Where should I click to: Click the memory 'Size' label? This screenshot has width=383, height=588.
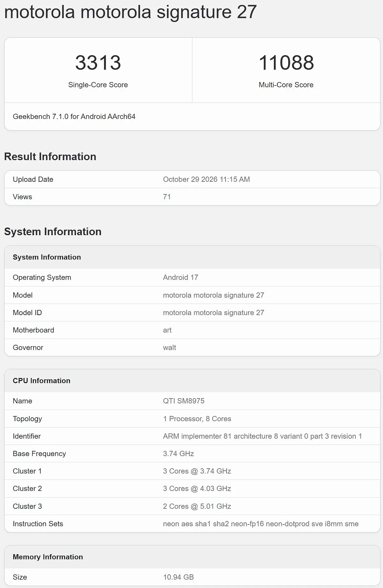(x=20, y=577)
